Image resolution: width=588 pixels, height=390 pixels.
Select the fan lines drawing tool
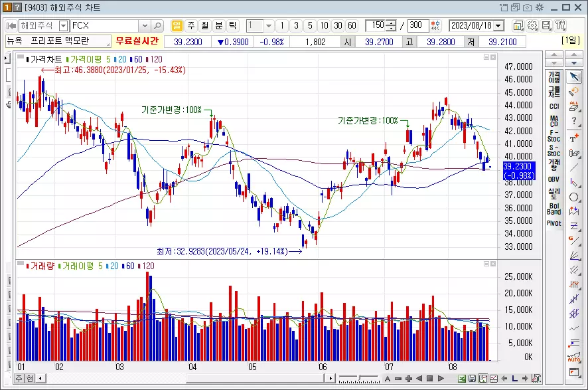574,256
